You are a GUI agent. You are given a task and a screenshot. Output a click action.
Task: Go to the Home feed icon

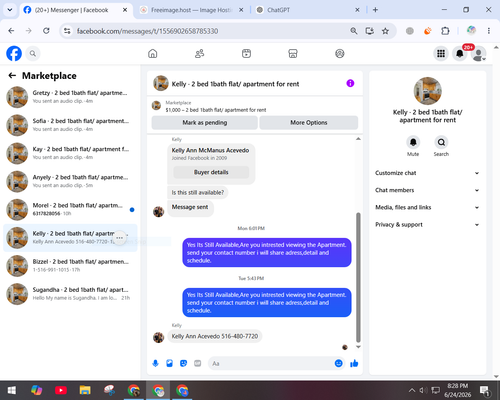[x=153, y=53]
